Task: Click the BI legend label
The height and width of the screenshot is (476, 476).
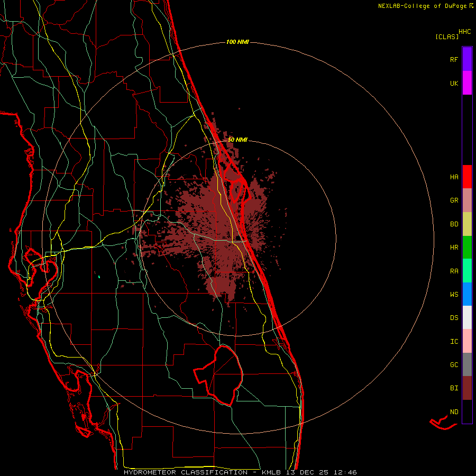Action: point(454,388)
